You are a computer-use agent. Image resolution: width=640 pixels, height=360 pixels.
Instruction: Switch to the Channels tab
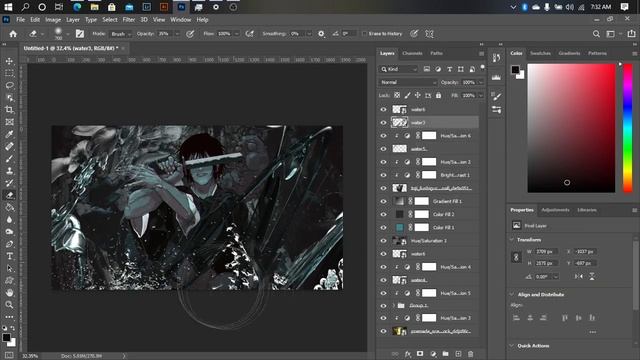[x=412, y=53]
